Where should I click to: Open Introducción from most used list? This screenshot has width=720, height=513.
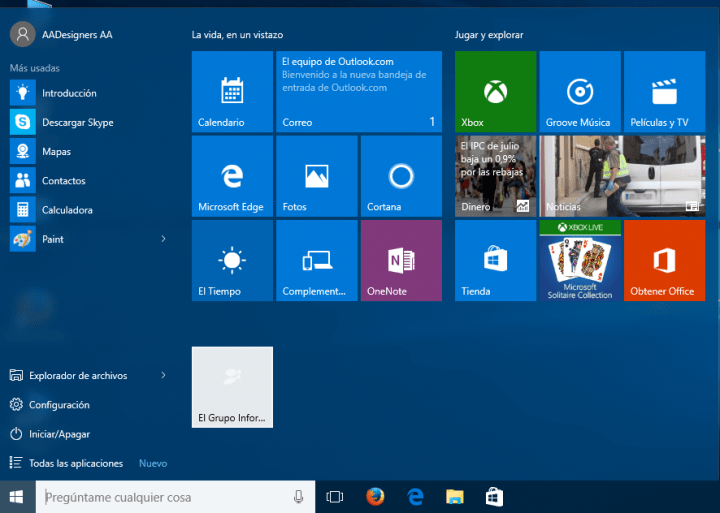(88, 93)
